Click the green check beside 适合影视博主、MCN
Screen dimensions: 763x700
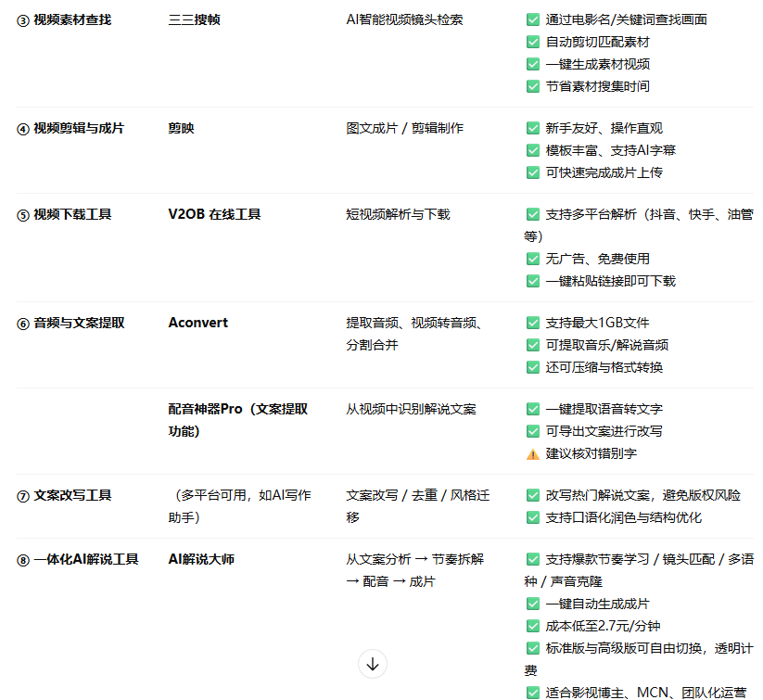click(x=533, y=693)
